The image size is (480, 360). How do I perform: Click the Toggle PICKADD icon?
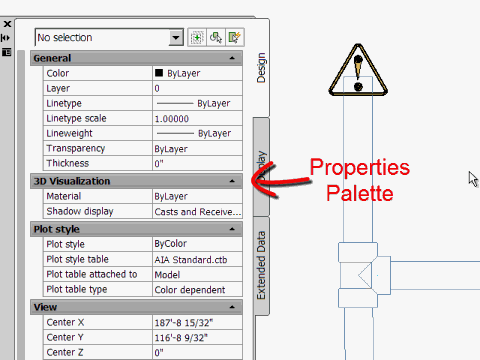tap(197, 37)
